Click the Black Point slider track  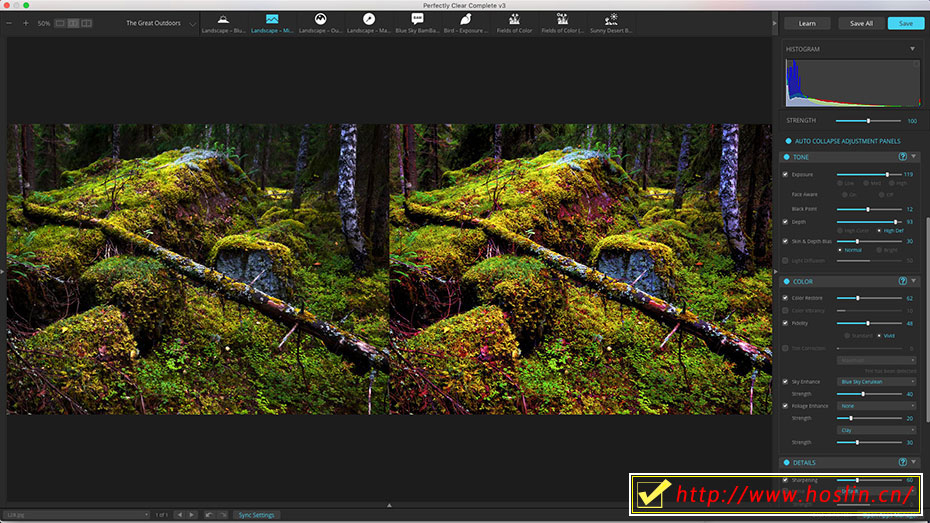point(869,209)
